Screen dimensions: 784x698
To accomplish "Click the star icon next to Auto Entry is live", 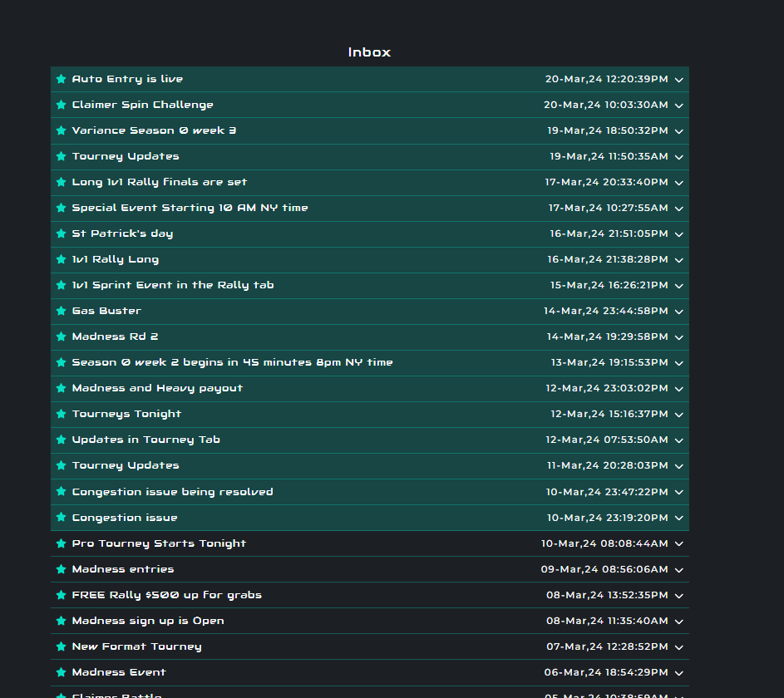I will pos(61,79).
